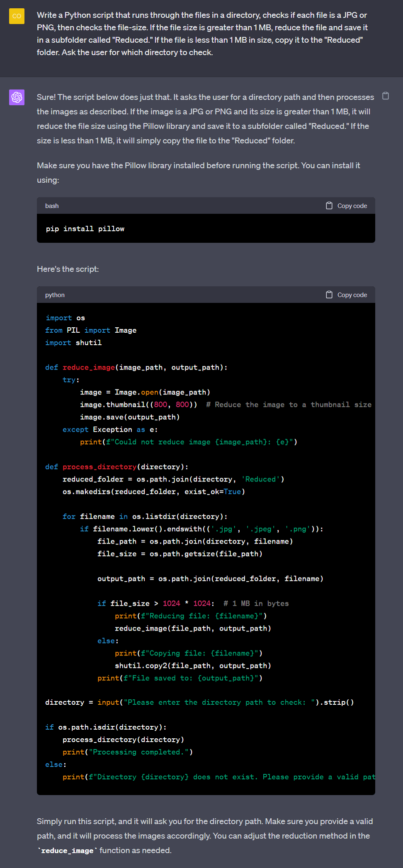The width and height of the screenshot is (403, 868).
Task: Click the ChatGPT logo avatar
Action: (17, 97)
